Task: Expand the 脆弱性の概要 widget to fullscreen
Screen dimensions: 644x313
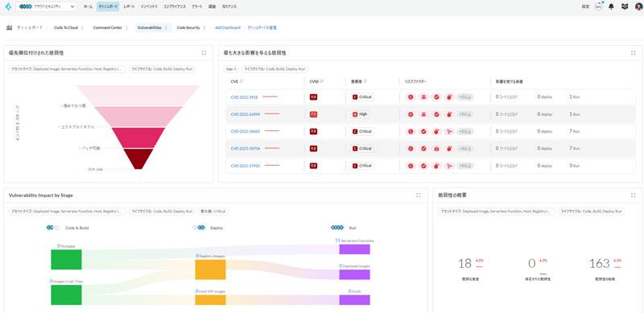Action: click(x=633, y=195)
